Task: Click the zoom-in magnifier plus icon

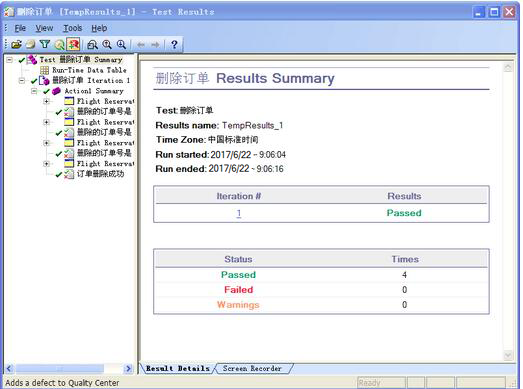Action: click(x=121, y=44)
